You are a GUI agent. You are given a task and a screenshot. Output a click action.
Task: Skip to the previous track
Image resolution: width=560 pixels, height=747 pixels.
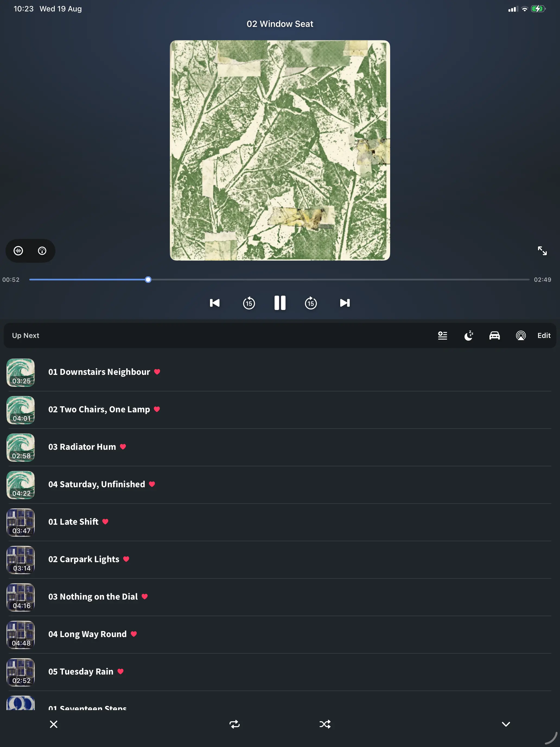click(215, 303)
